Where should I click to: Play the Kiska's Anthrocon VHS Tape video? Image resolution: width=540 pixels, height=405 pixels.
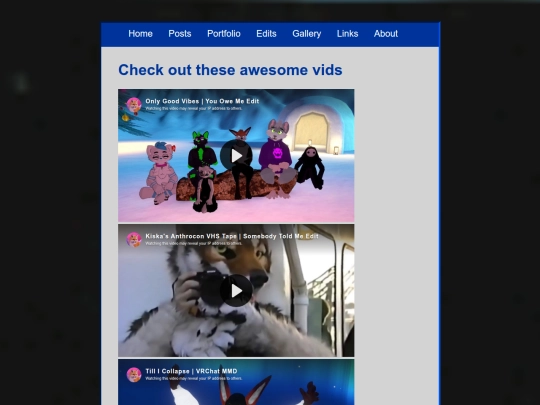[x=236, y=291]
